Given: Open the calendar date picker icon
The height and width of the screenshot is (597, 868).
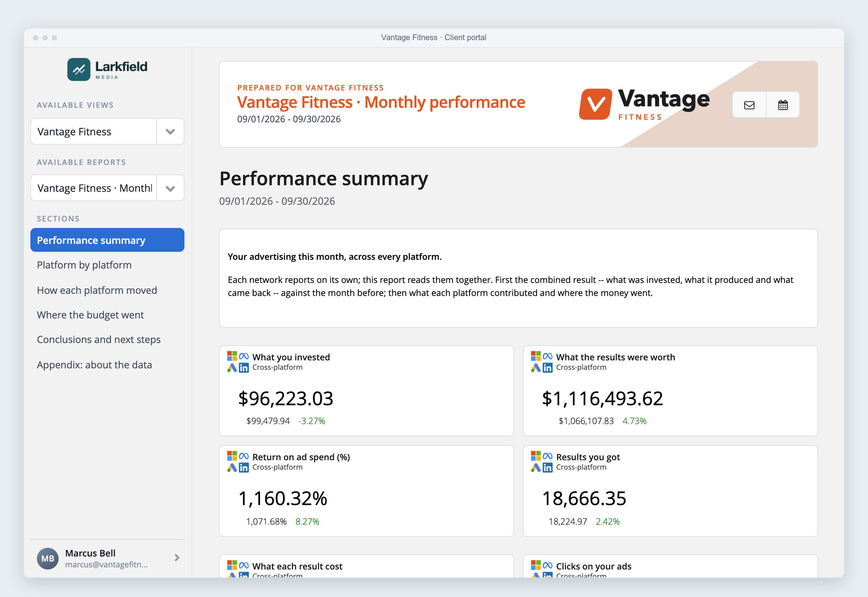Looking at the screenshot, I should [783, 105].
